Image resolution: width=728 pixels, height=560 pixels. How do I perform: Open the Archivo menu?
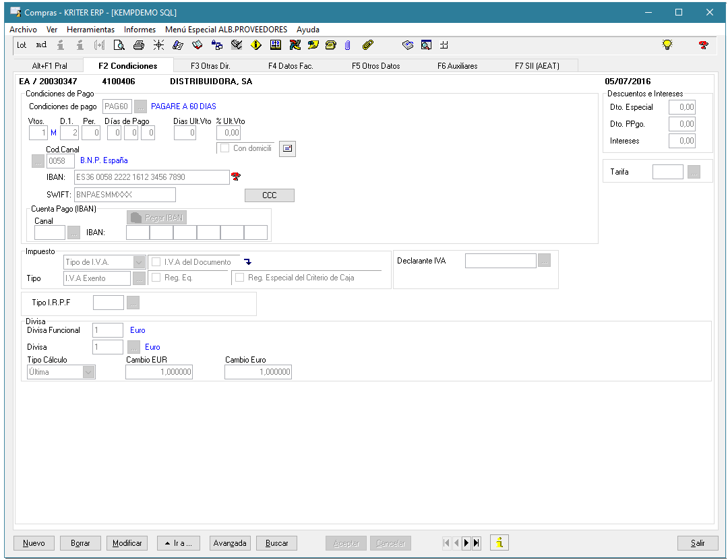pyautogui.click(x=23, y=29)
